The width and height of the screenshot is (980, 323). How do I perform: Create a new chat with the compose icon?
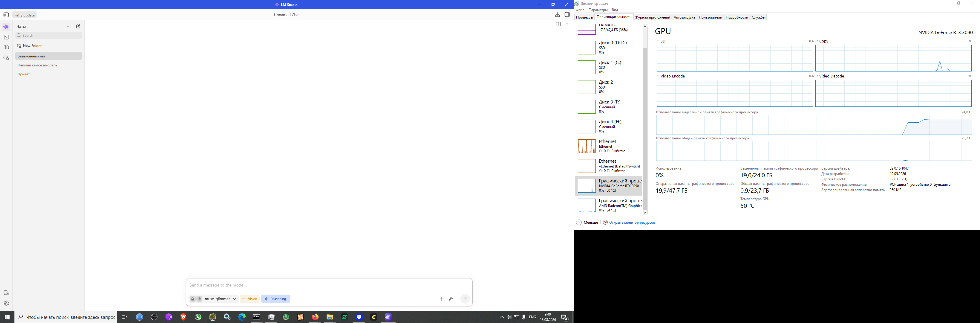click(x=78, y=27)
